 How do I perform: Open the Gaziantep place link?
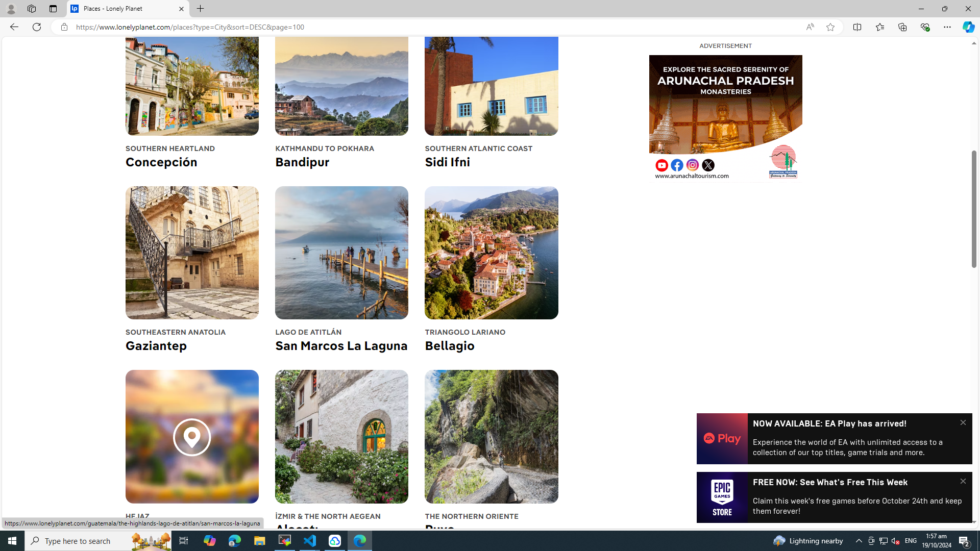click(x=156, y=346)
